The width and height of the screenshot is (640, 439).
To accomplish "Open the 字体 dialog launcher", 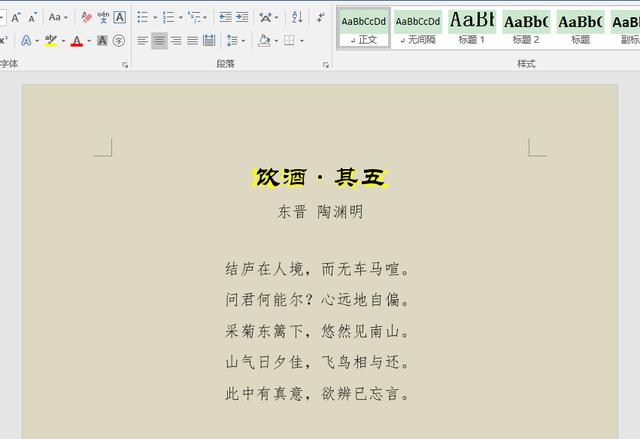I will pos(125,65).
